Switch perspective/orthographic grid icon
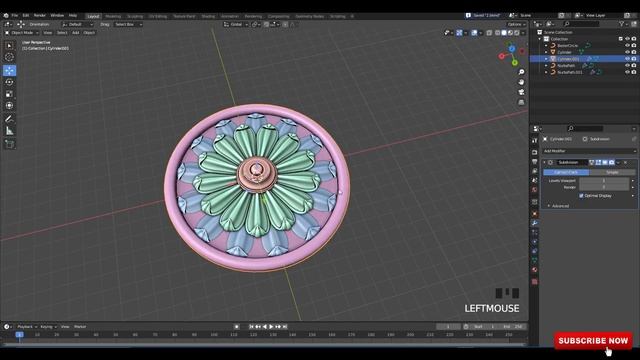 (x=521, y=102)
